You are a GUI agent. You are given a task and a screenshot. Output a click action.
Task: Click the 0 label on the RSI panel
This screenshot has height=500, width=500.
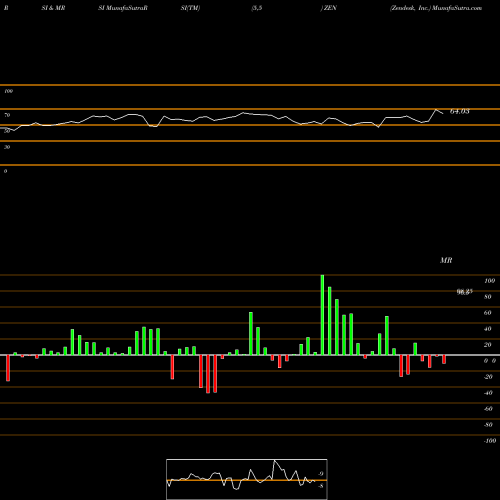pyautogui.click(x=5, y=171)
